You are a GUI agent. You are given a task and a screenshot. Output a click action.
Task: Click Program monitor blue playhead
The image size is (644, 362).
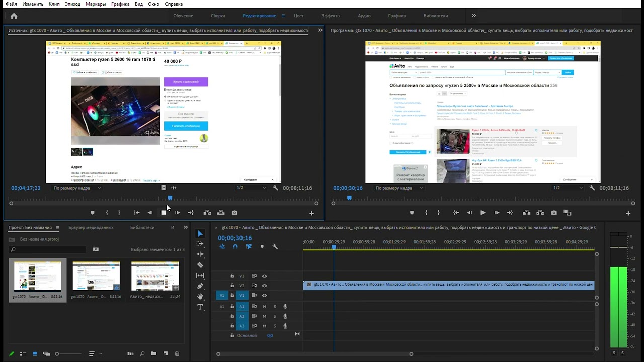coord(349,198)
